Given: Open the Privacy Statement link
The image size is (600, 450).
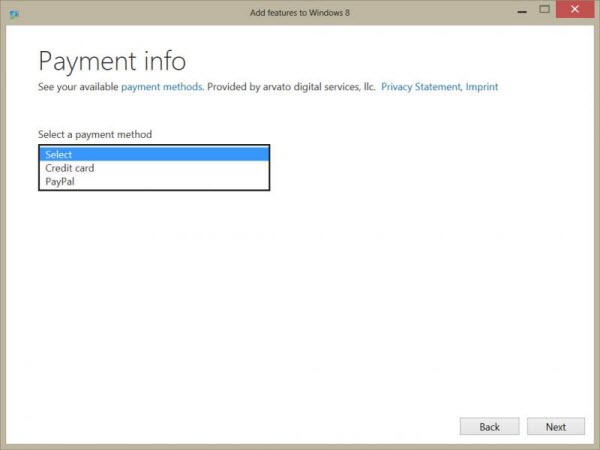Looking at the screenshot, I should click(x=421, y=87).
